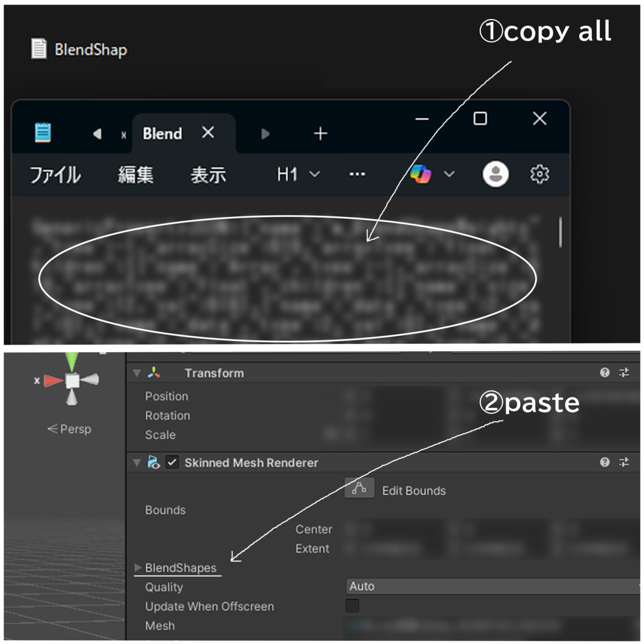Click the red X axis gizmo cone

53,380
